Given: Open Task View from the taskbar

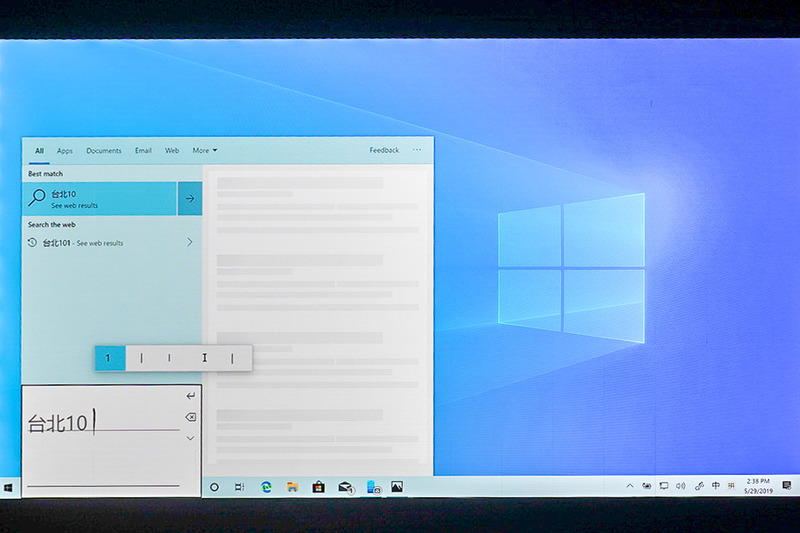Looking at the screenshot, I should coord(239,487).
